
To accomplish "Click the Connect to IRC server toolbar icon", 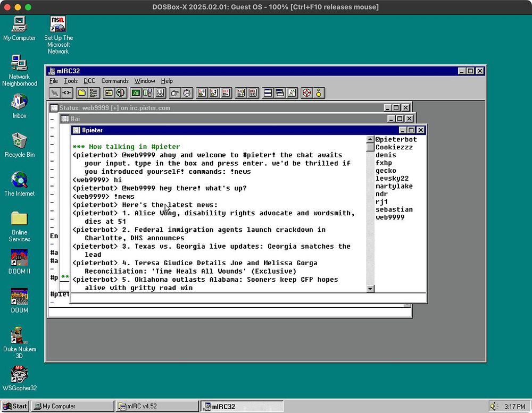I will pyautogui.click(x=54, y=93).
